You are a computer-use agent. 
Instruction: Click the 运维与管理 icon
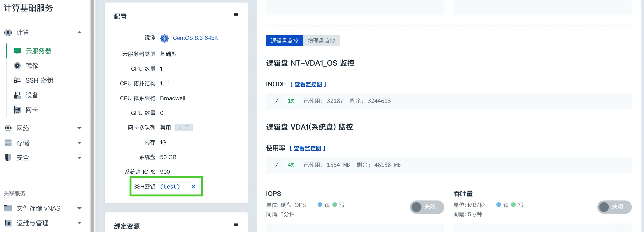click(x=8, y=223)
